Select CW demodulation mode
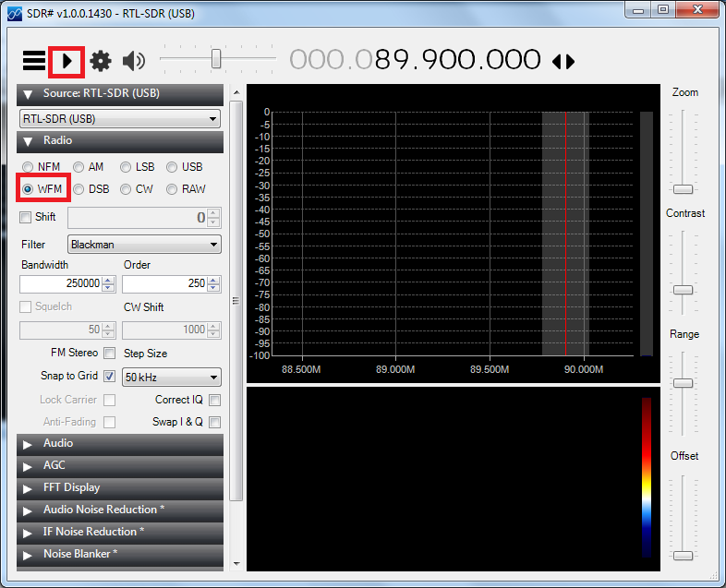The image size is (726, 588). 137,188
